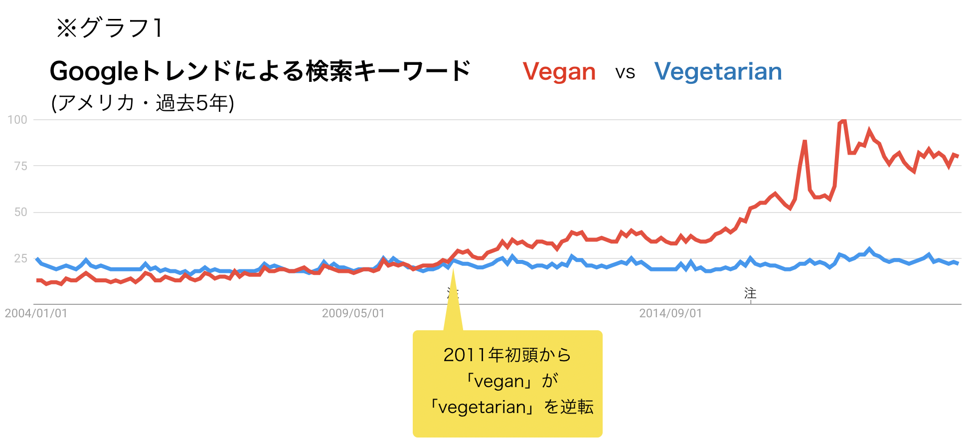Image resolution: width=980 pixels, height=443 pixels.
Task: Click the red Vegan line's 2004 starting point
Action: [38, 280]
